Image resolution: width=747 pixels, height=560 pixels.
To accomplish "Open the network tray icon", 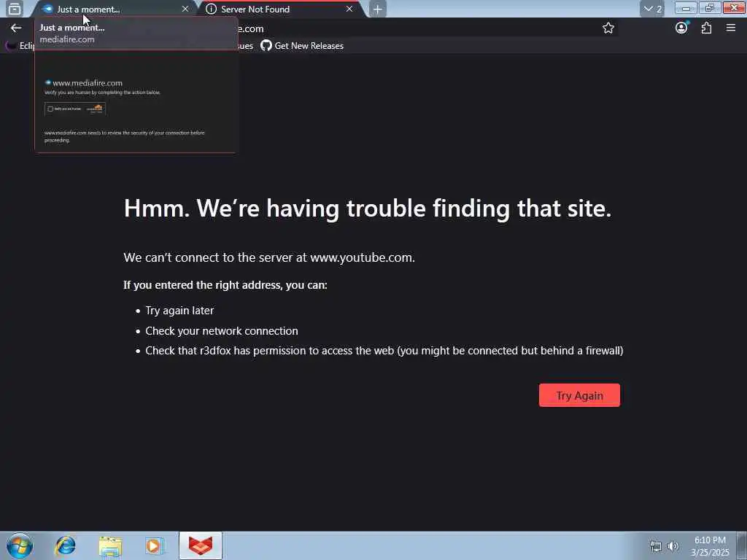I will click(x=656, y=547).
